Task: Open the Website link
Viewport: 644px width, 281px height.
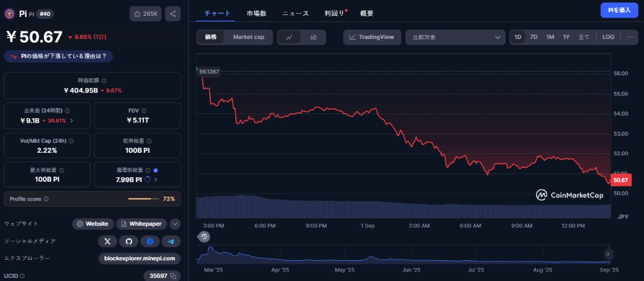Action: (93, 224)
